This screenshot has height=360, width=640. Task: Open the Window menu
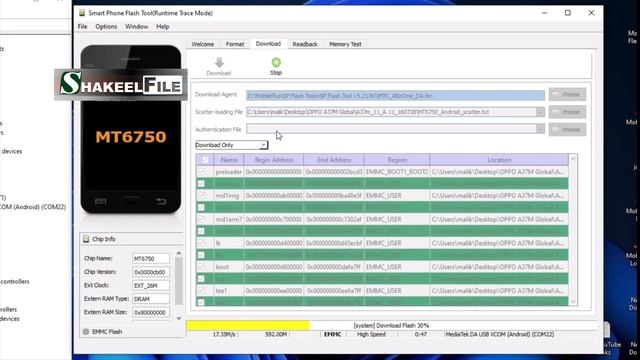point(136,27)
